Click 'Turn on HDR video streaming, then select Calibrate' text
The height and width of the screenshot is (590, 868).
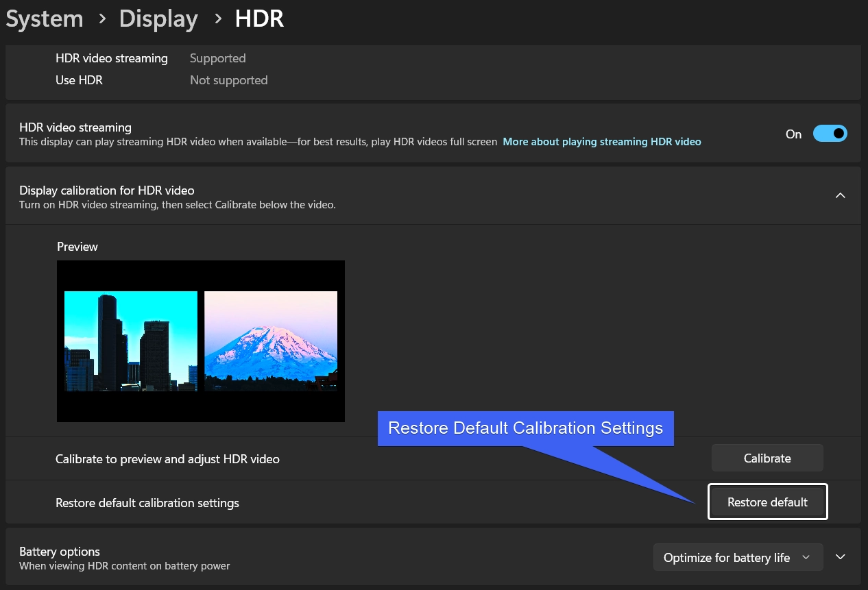[178, 205]
